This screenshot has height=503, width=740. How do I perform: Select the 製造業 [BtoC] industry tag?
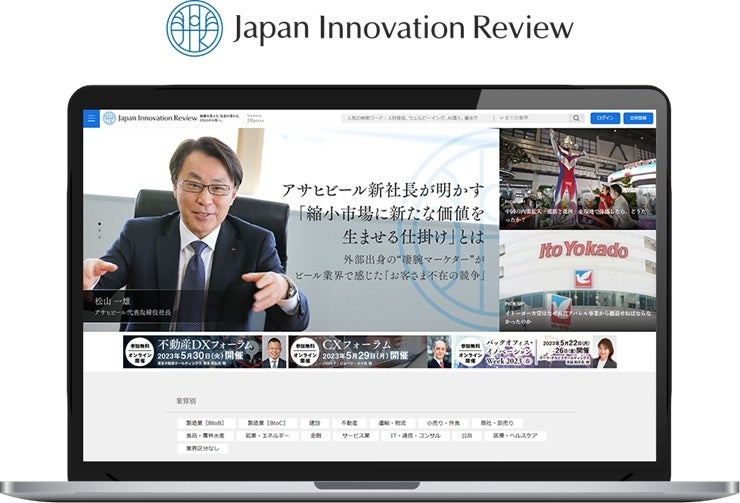tap(268, 423)
